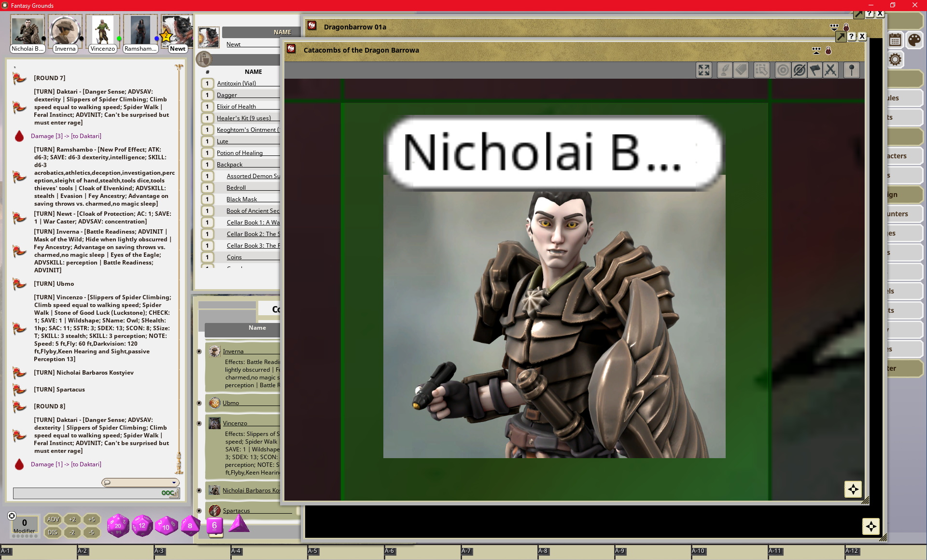This screenshot has width=927, height=560.
Task: Open the calendar icon in right sidebar
Action: coord(895,40)
